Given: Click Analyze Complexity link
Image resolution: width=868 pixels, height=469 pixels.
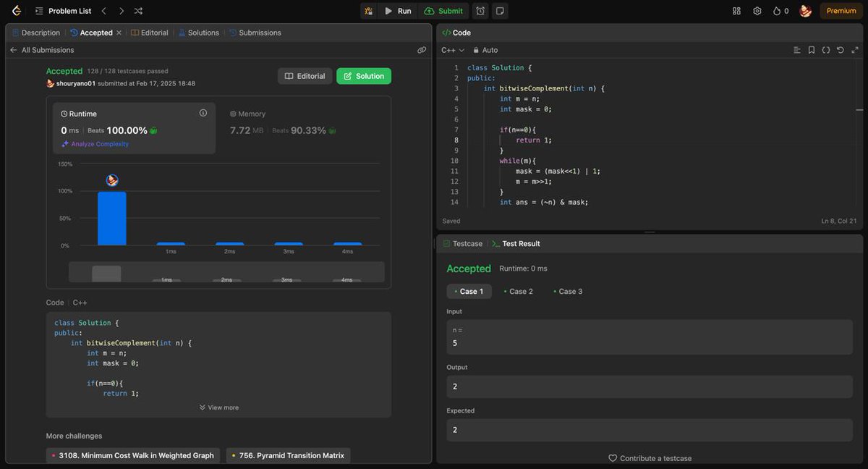Looking at the screenshot, I should pos(95,144).
